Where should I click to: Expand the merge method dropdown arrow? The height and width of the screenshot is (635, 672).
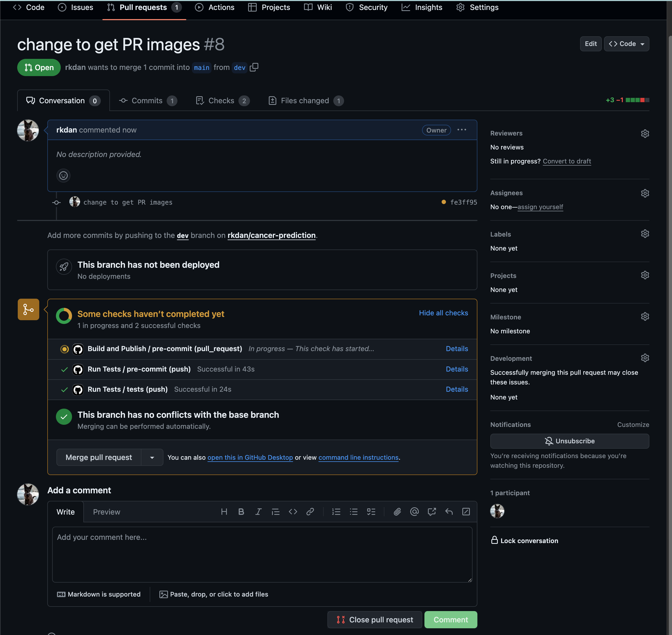(152, 458)
